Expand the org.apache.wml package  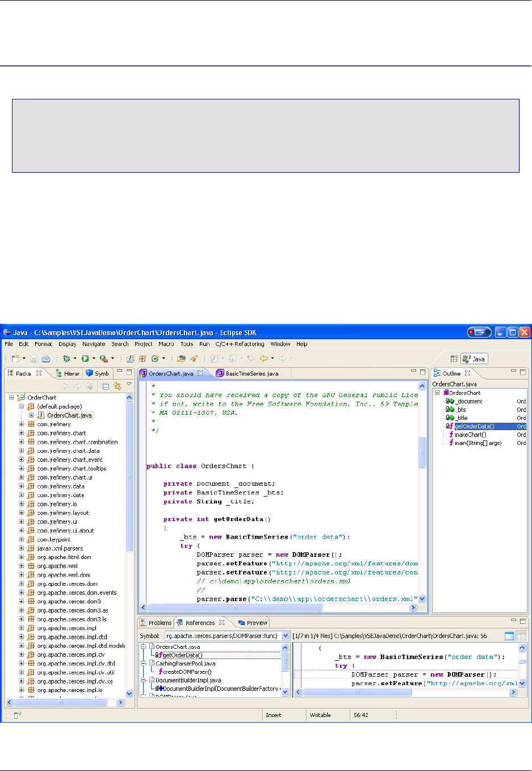coord(21,566)
